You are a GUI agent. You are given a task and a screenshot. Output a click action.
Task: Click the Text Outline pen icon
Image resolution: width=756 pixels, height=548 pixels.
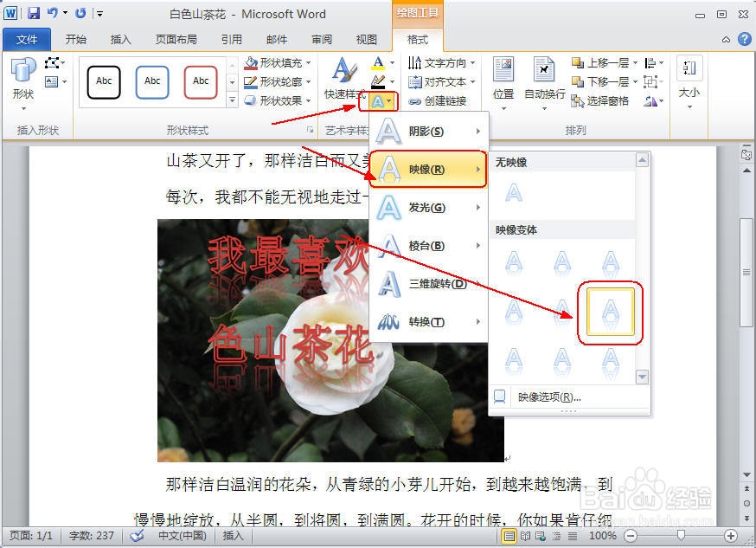pos(379,82)
